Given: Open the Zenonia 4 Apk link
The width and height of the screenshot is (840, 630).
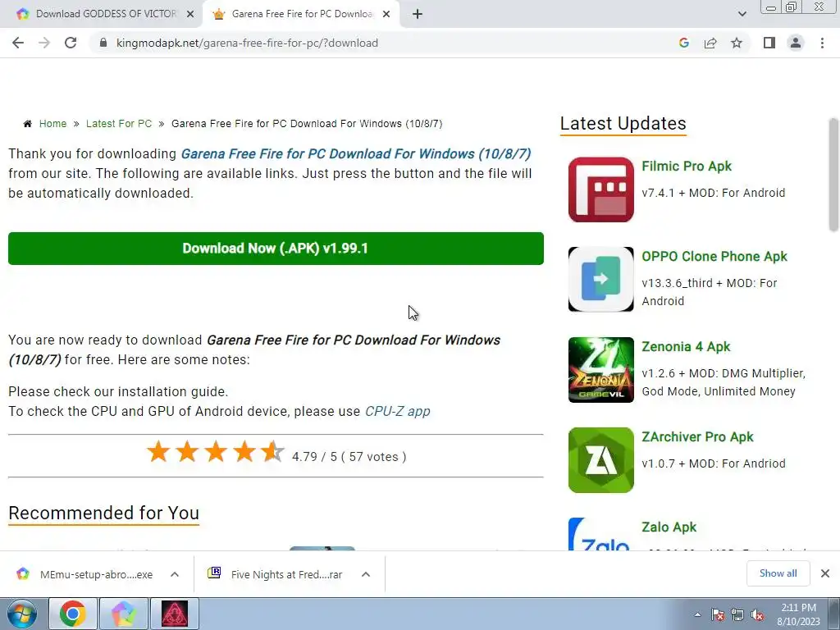Looking at the screenshot, I should [686, 347].
